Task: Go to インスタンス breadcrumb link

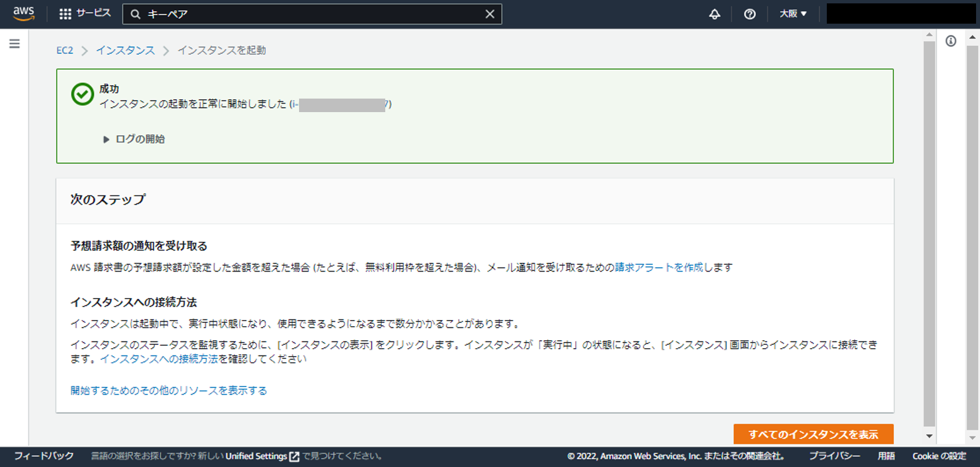Action: (125, 50)
